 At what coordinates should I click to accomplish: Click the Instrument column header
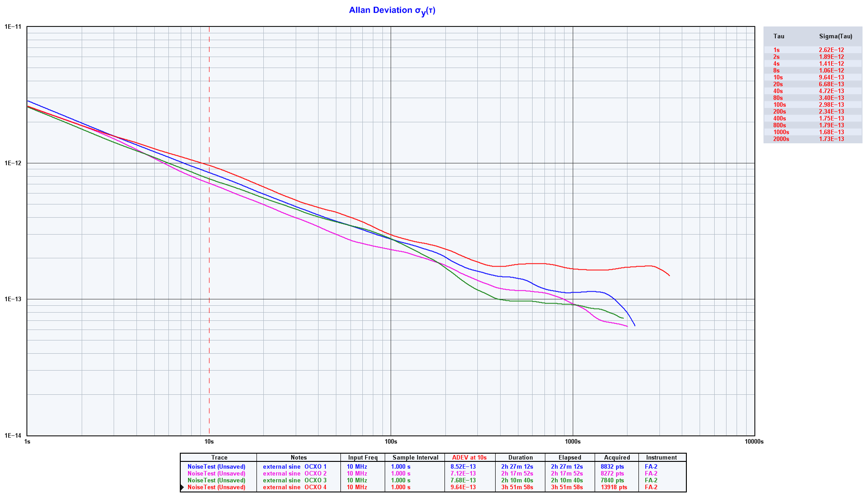pos(662,458)
